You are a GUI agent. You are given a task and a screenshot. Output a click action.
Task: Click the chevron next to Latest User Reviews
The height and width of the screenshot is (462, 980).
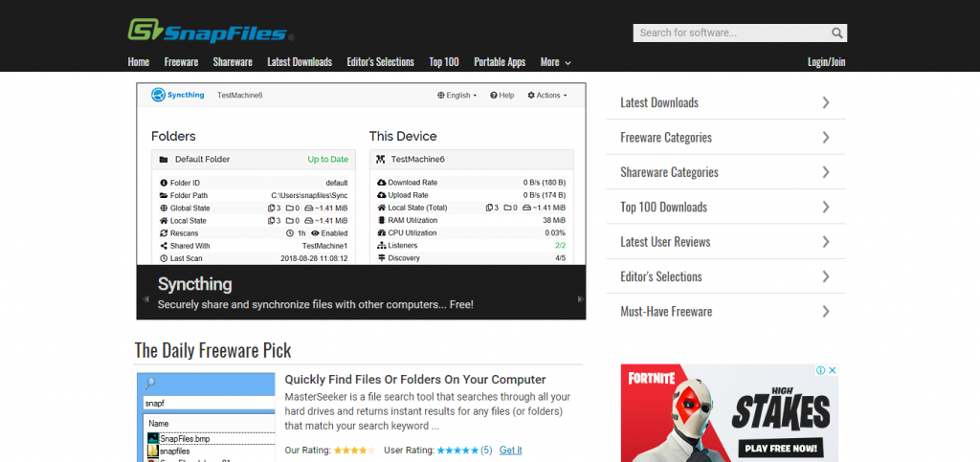click(826, 242)
